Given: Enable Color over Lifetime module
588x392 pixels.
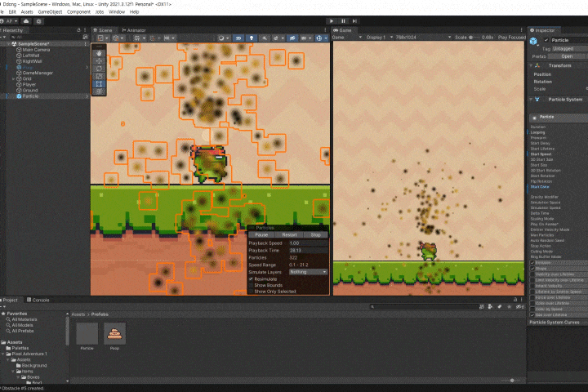Looking at the screenshot, I should tap(532, 303).
